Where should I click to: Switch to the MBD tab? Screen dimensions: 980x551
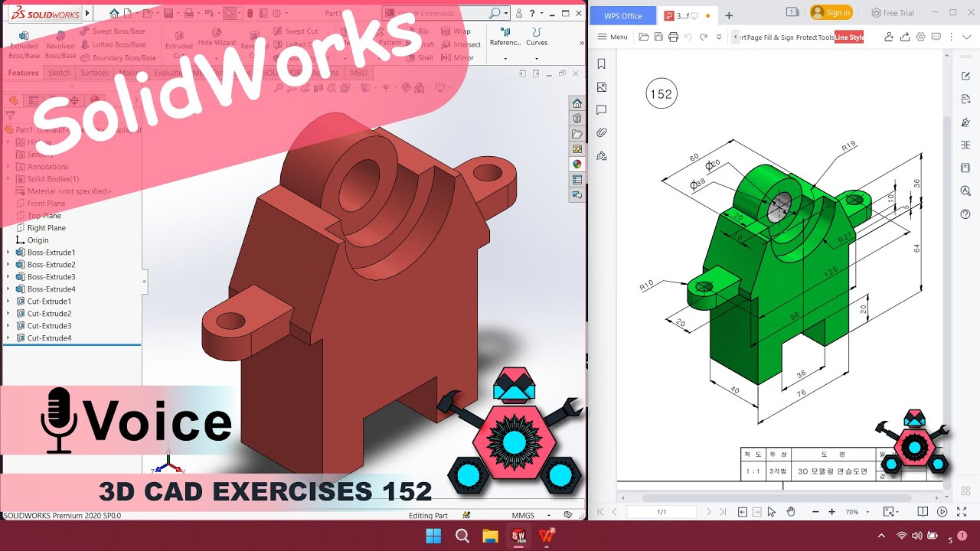tap(358, 73)
